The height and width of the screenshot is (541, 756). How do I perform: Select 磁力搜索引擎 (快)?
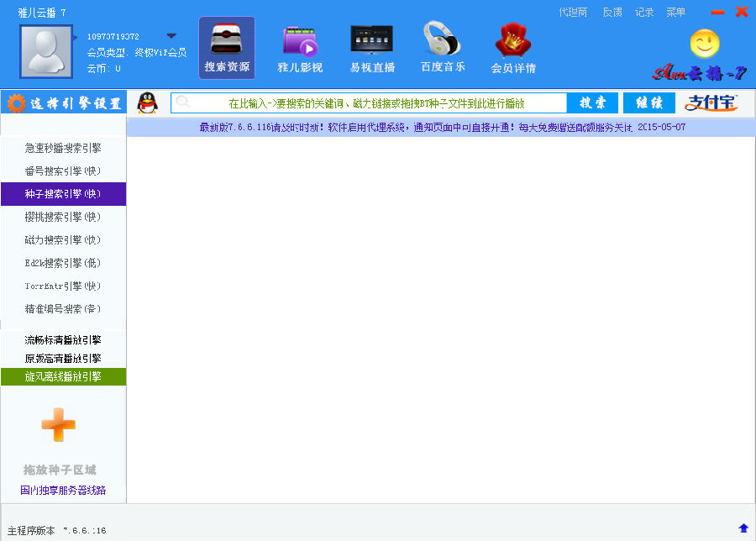point(63,240)
